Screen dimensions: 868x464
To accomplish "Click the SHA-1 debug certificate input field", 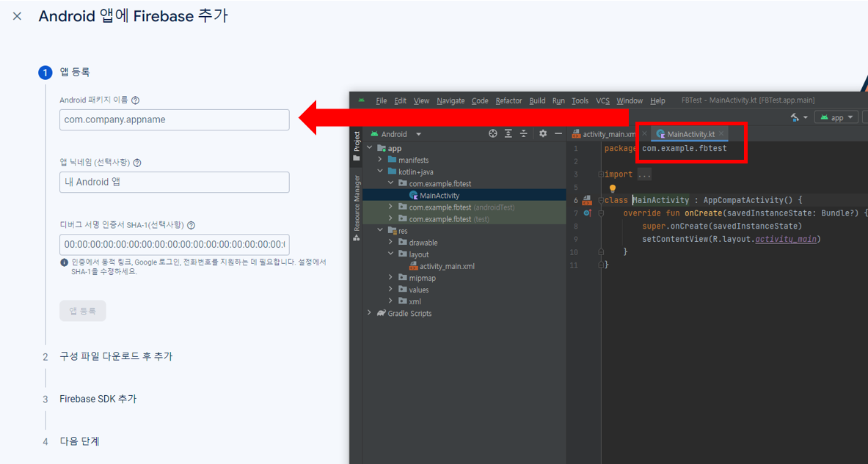I will coord(175,244).
